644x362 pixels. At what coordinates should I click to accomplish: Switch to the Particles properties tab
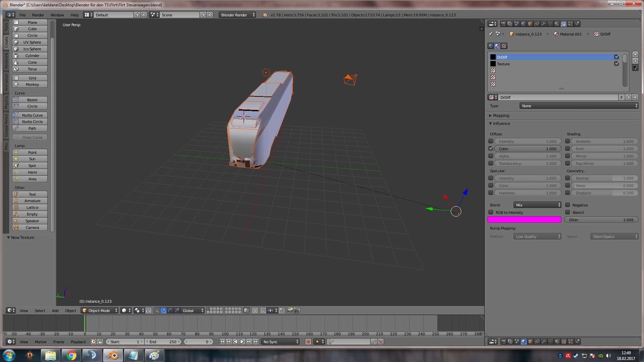tap(570, 24)
